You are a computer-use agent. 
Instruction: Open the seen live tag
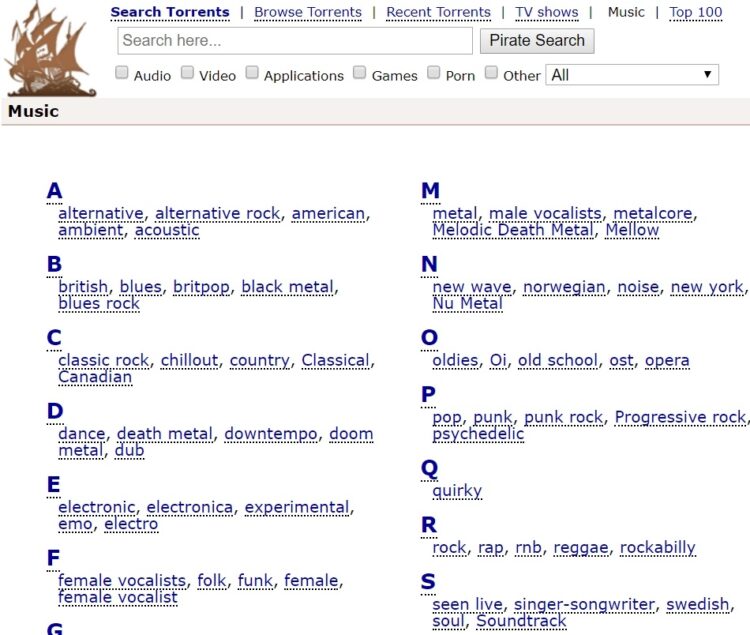pos(467,604)
